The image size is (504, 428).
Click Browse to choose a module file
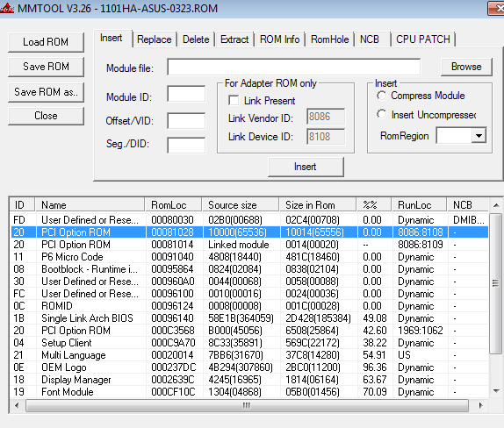coord(466,67)
